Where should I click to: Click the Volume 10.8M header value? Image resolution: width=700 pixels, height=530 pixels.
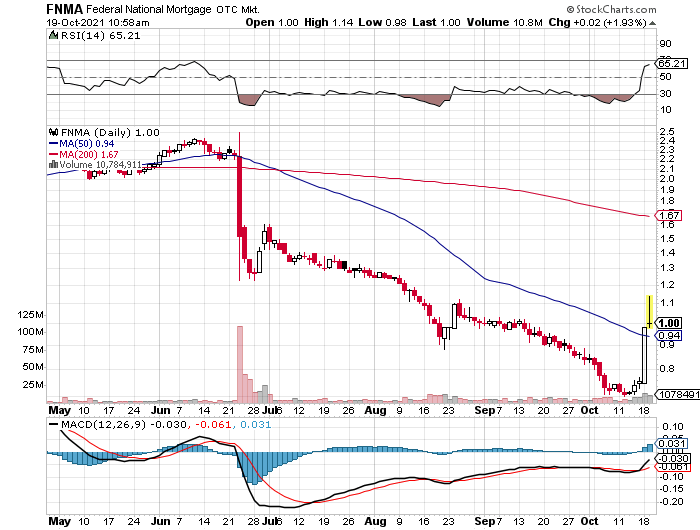504,22
